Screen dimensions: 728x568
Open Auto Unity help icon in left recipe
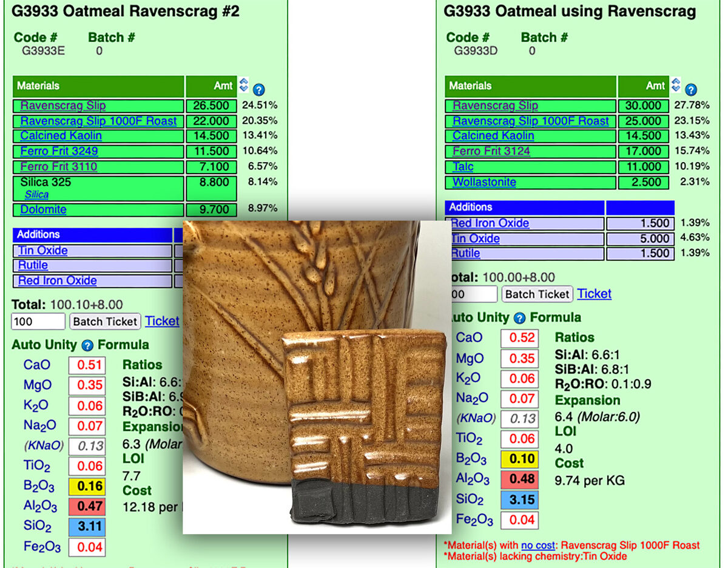coord(87,345)
